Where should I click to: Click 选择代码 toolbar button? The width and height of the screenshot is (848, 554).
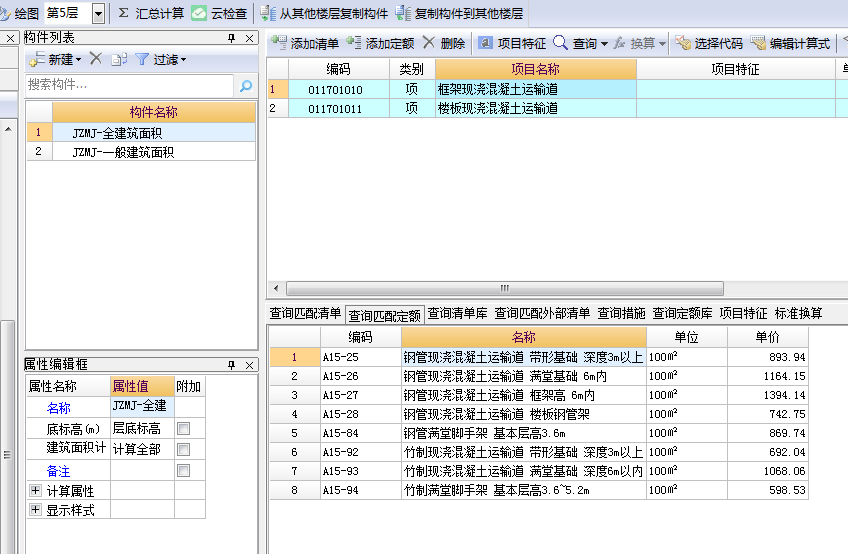[709, 43]
